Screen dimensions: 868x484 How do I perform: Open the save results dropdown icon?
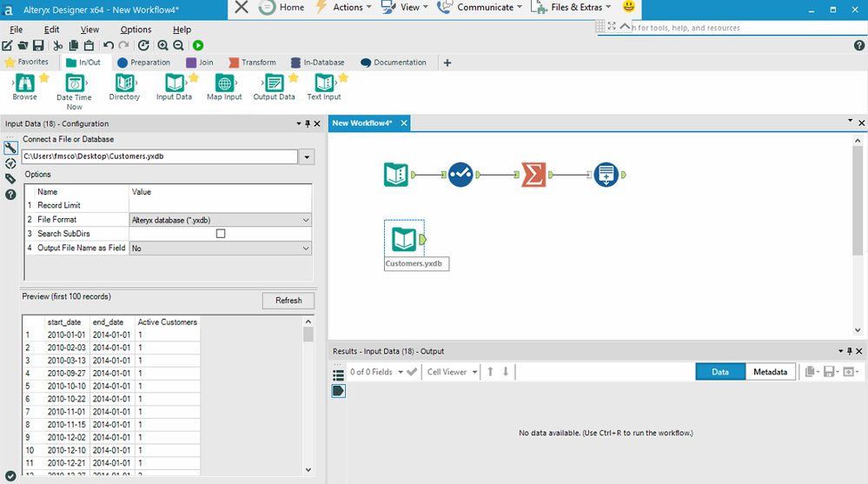[x=832, y=372]
